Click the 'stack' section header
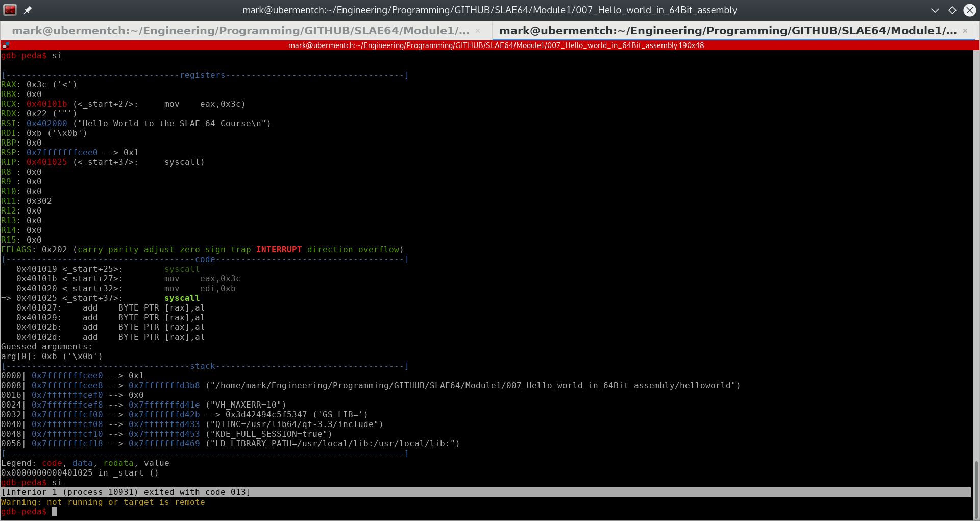Viewport: 980px width, 521px height. click(202, 366)
